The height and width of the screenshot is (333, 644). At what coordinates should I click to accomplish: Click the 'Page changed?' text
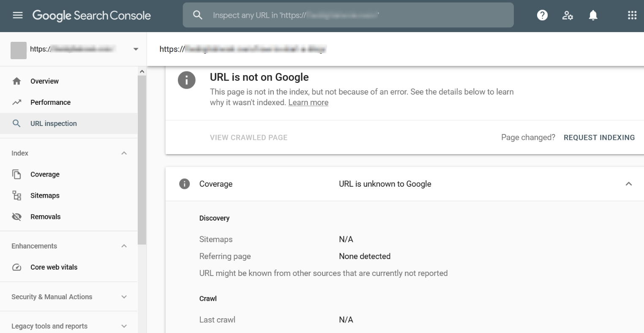point(528,137)
